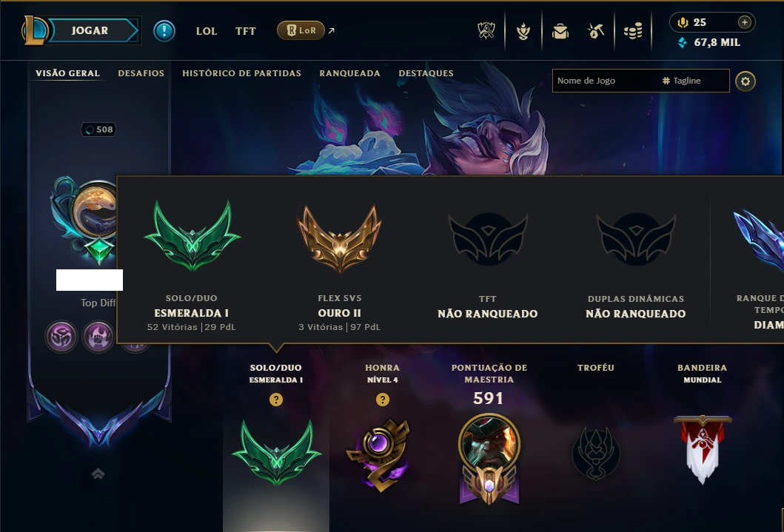Open the champion mastery crest icon
The height and width of the screenshot is (532, 784).
pos(489,458)
